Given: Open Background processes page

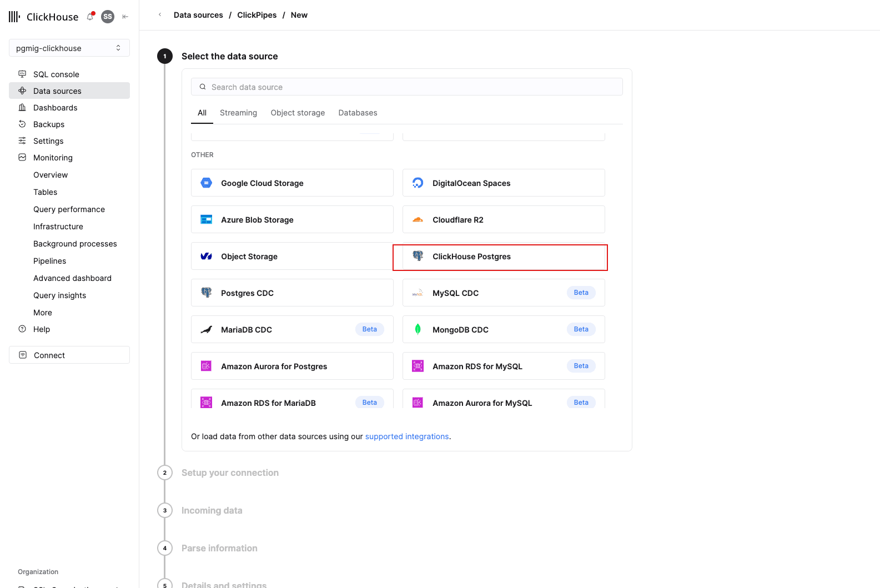Looking at the screenshot, I should point(76,244).
